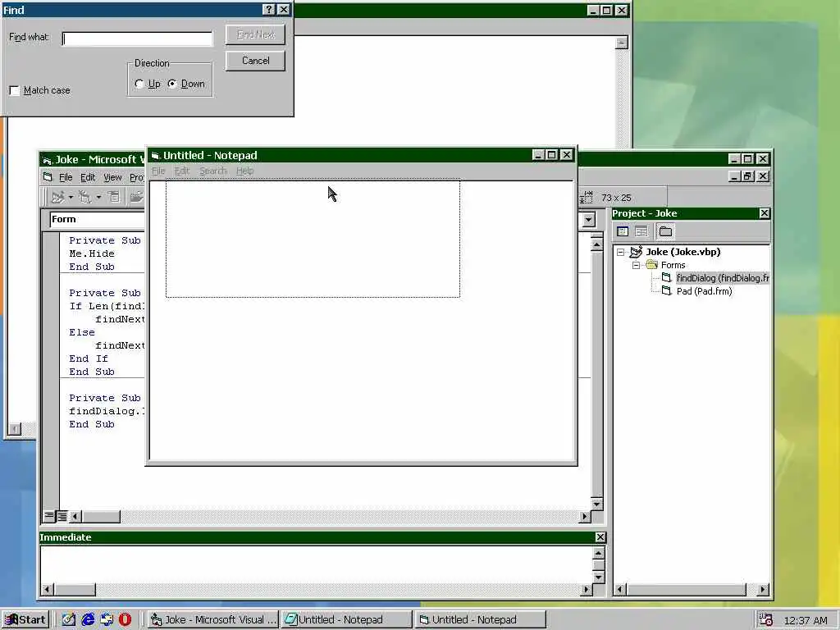Click the Find Next button
The height and width of the screenshot is (630, 840).
click(x=256, y=34)
